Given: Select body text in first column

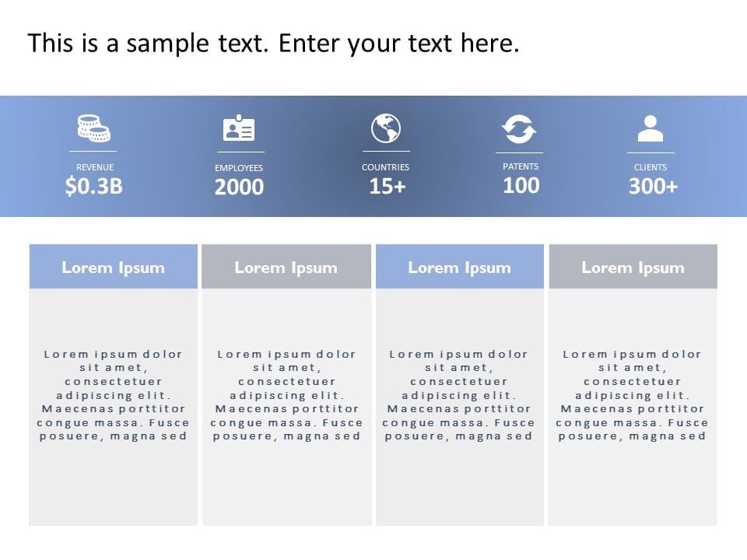Looking at the screenshot, I should coord(114,395).
